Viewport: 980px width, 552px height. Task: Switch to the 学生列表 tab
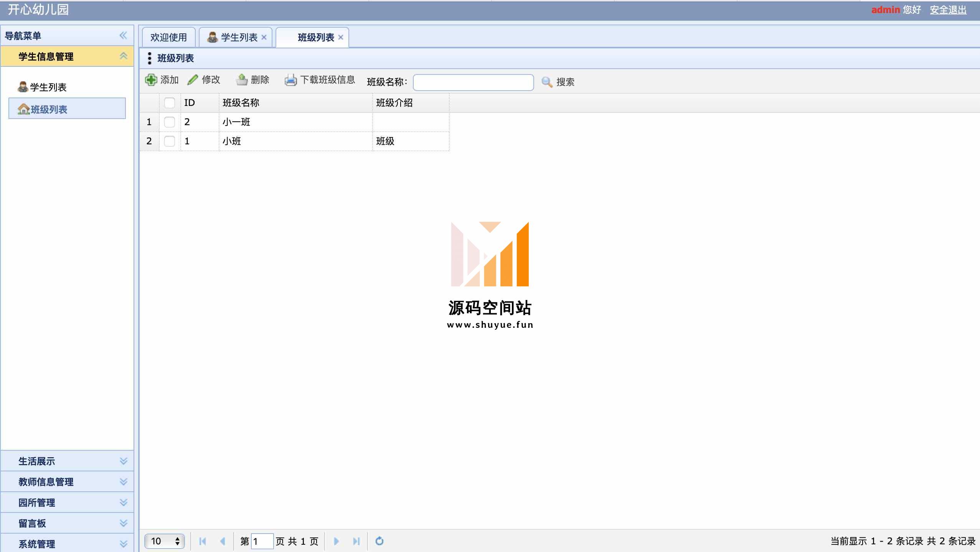click(x=239, y=37)
